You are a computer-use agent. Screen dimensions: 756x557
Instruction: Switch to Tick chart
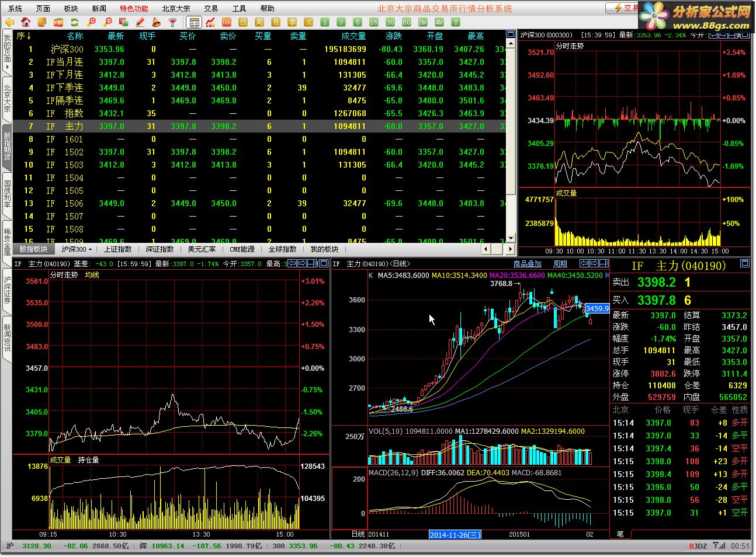pos(227,22)
